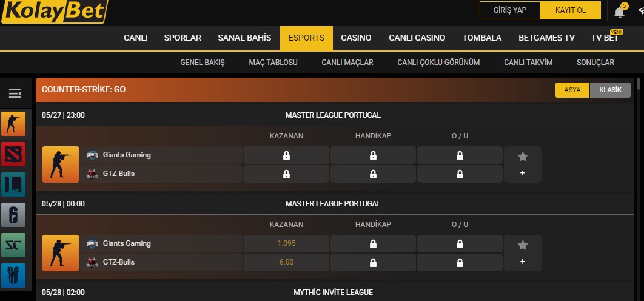Screen dimensions: 644x301
Task: Open notifications bell with 5 badge
Action: point(619,11)
